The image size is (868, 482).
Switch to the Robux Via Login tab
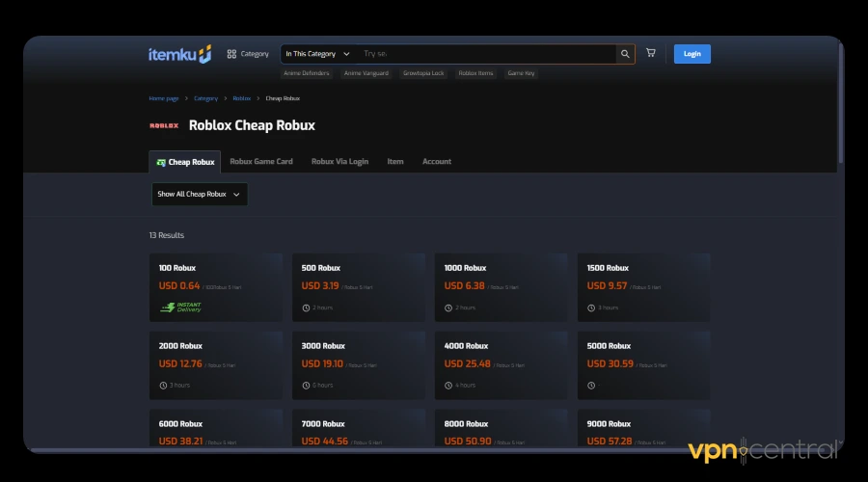[339, 162]
